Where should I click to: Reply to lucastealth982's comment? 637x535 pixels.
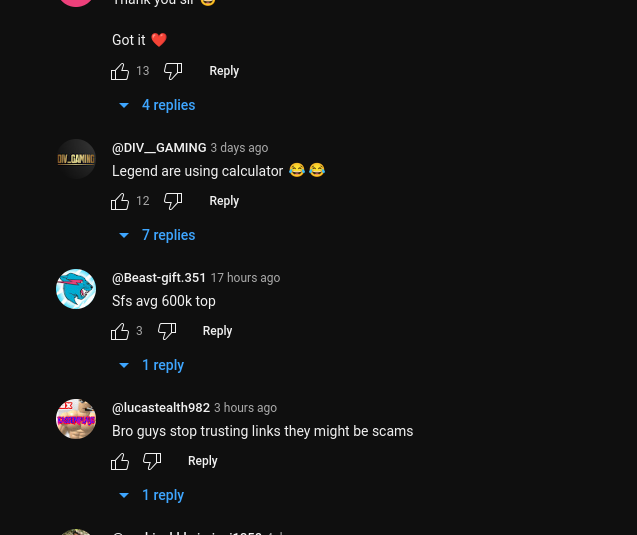[x=202, y=461]
